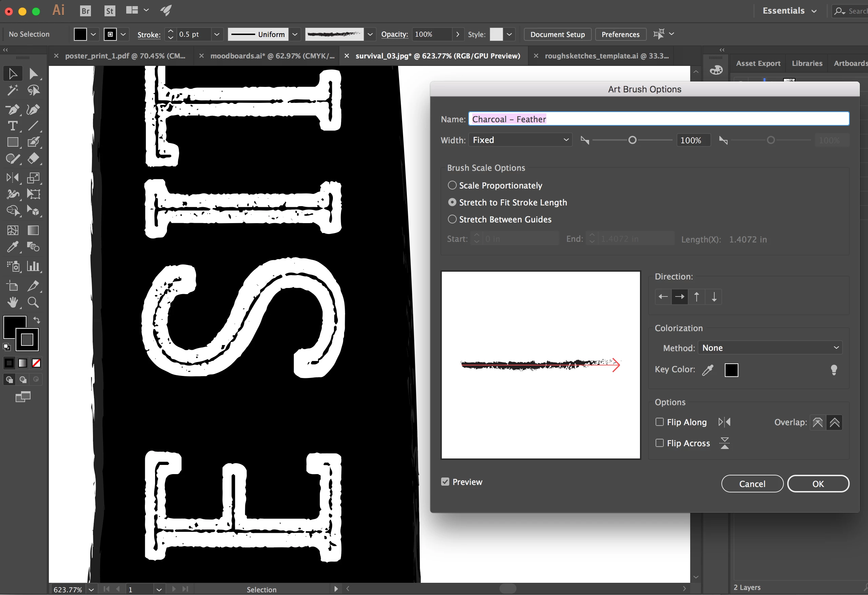Click the Key Color tips lightbulb
868x595 pixels.
pos(834,369)
